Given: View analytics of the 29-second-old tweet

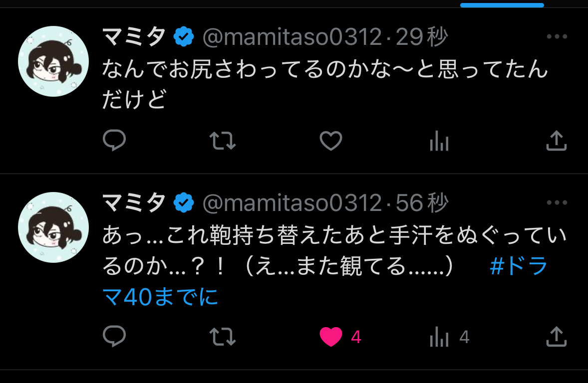Looking at the screenshot, I should 439,141.
